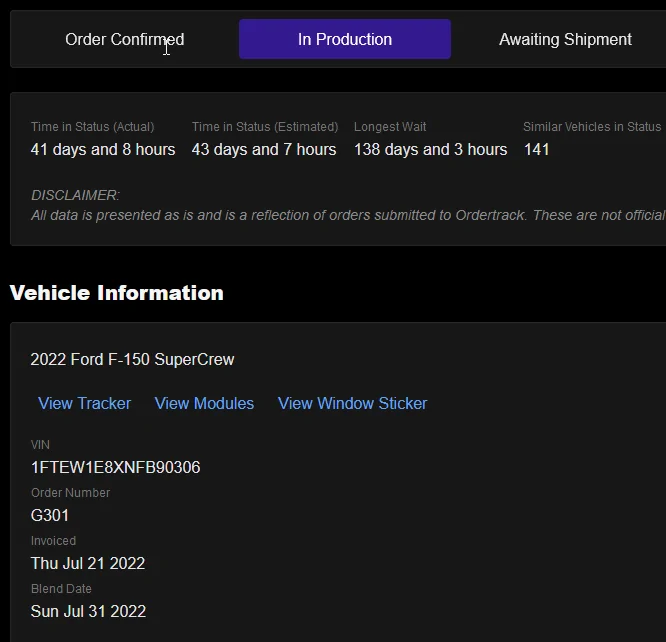Screen dimensions: 666x642
Task: Click the order number G301
Action: click(50, 515)
